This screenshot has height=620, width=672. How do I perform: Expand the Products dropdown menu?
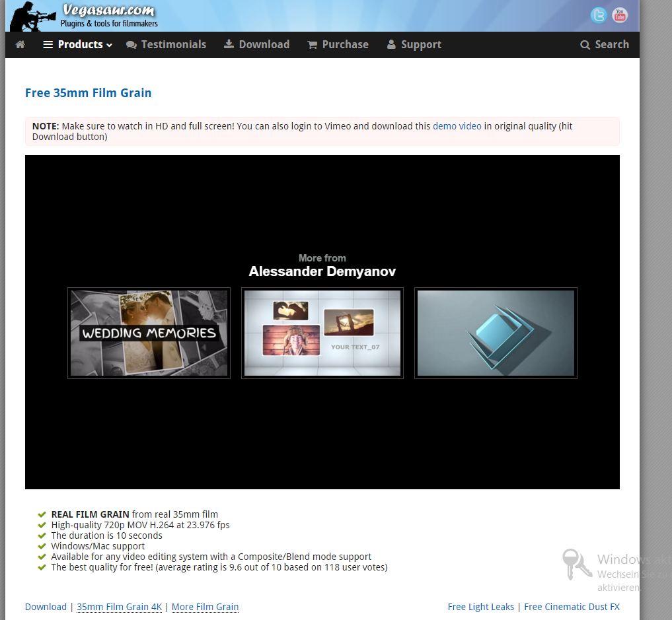coord(77,44)
